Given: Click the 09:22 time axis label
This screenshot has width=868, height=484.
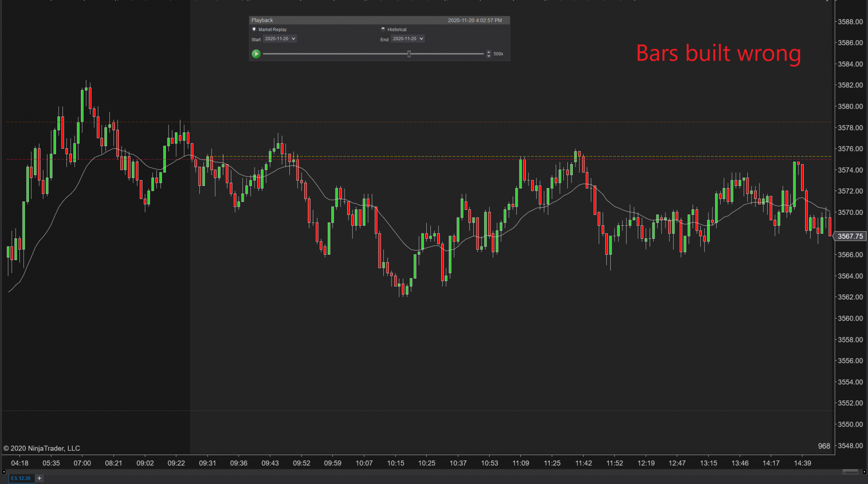Looking at the screenshot, I should pos(176,463).
